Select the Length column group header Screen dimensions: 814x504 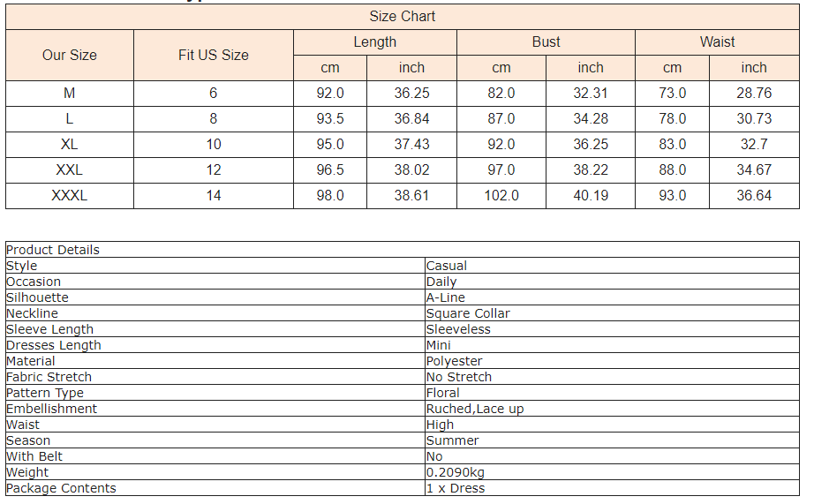coord(375,42)
